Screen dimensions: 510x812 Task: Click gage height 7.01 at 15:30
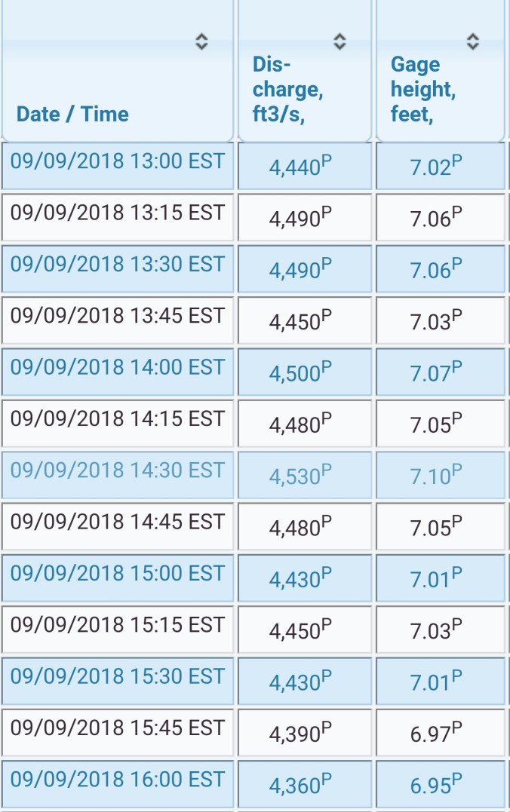click(436, 682)
